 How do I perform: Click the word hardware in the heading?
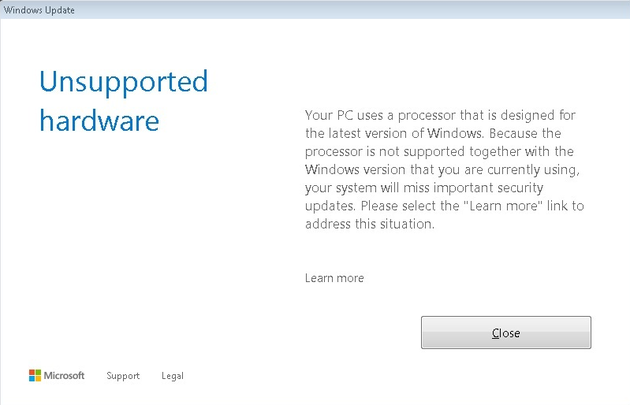(x=99, y=121)
